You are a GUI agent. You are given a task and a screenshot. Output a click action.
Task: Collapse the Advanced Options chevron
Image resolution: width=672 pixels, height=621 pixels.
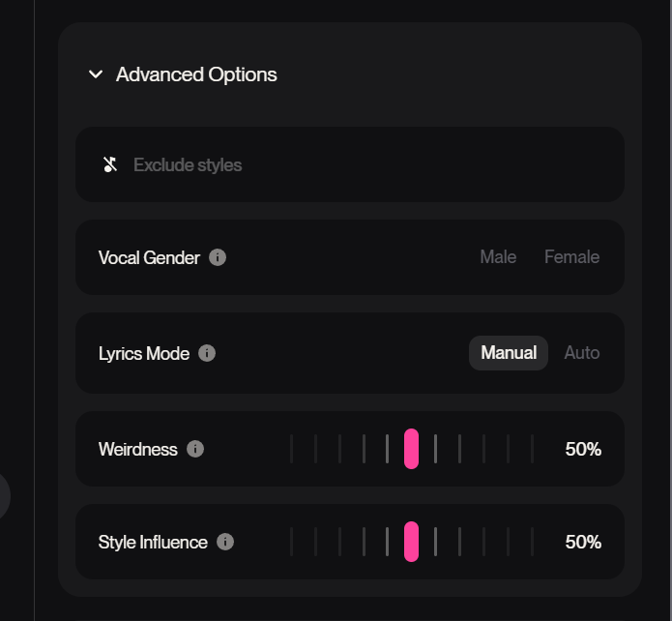(x=96, y=74)
